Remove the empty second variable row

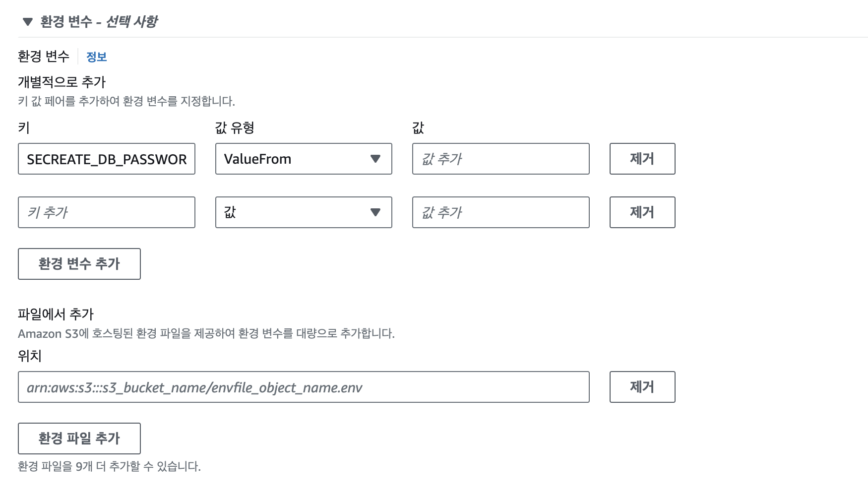point(642,213)
